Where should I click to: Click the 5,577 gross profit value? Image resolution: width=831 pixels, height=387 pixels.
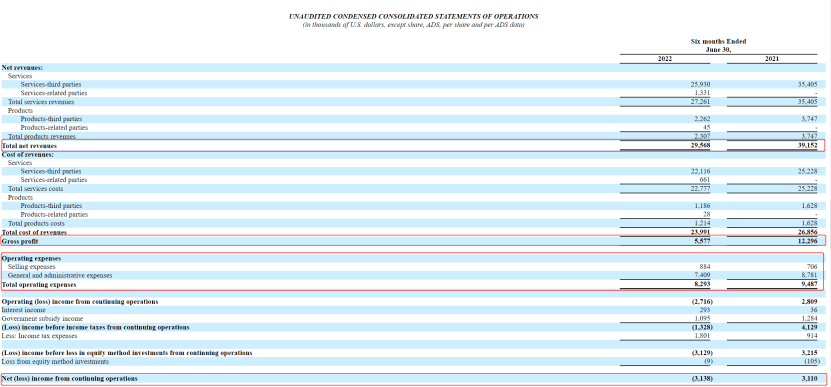(x=702, y=241)
